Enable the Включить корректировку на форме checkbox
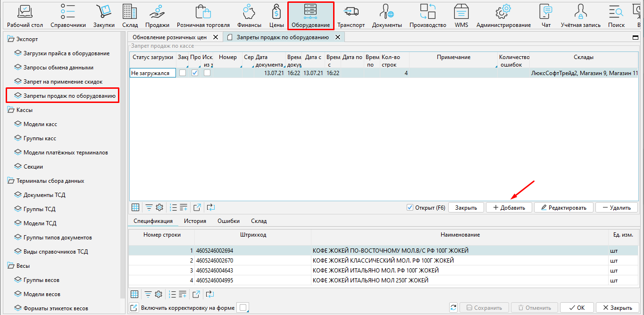Screen dimensions: 644x315 [243, 308]
